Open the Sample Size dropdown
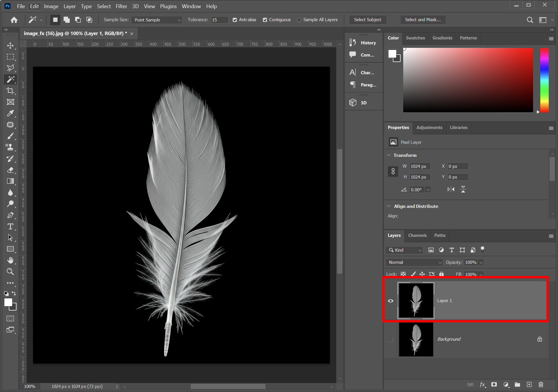The height and width of the screenshot is (392, 558). click(x=157, y=20)
